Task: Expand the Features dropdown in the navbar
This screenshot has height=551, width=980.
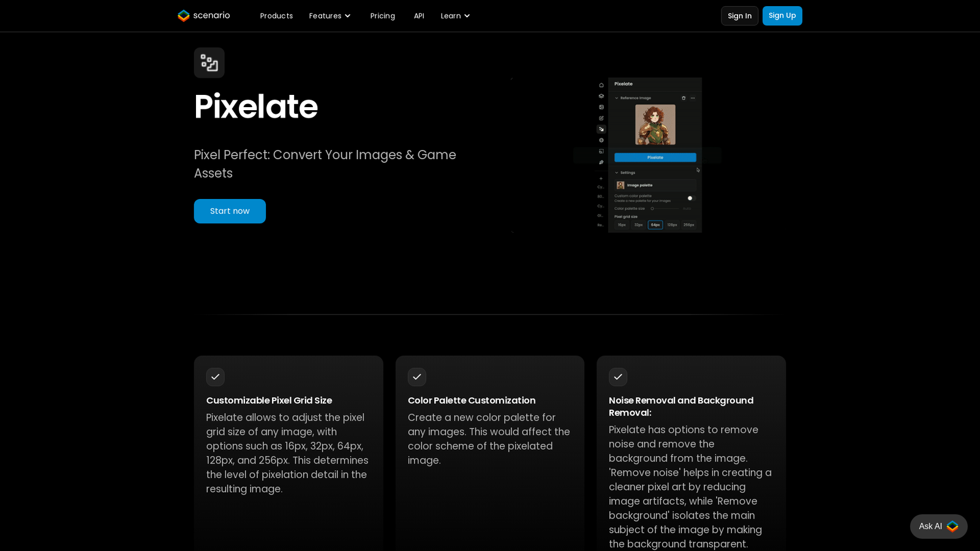Action: click(330, 16)
